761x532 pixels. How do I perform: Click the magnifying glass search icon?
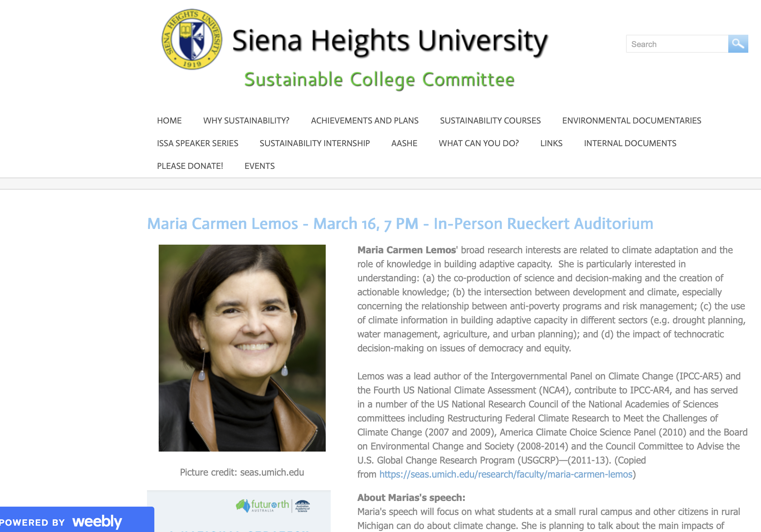coord(738,44)
